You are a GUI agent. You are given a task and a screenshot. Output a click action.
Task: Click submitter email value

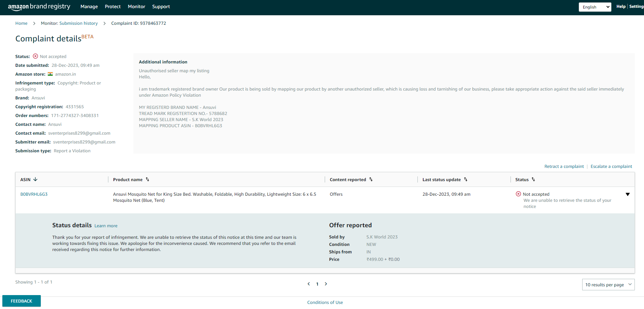[x=84, y=142]
